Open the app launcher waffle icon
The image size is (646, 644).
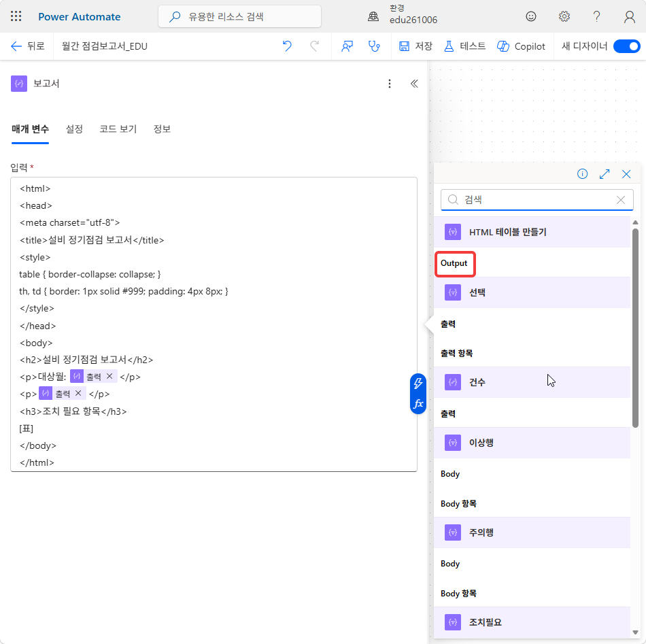click(16, 16)
